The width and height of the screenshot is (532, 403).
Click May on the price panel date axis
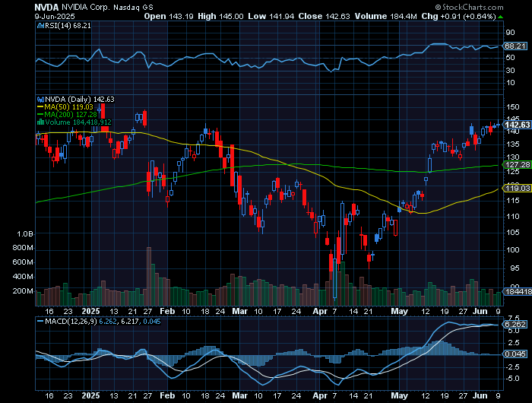coord(399,311)
